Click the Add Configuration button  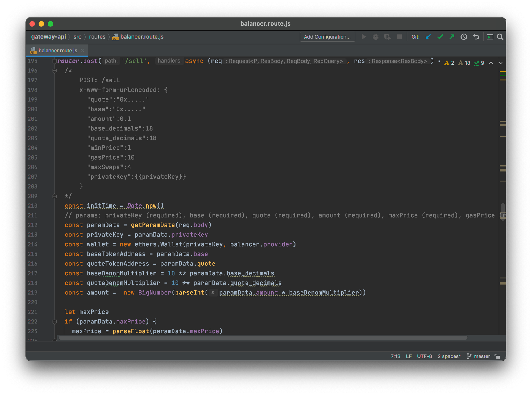pos(327,37)
